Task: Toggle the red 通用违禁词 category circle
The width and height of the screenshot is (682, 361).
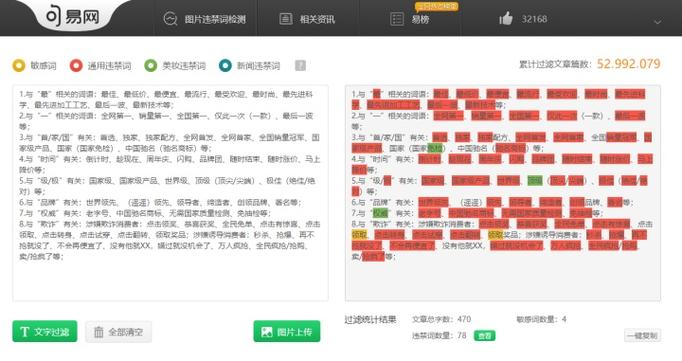Action: [76, 66]
